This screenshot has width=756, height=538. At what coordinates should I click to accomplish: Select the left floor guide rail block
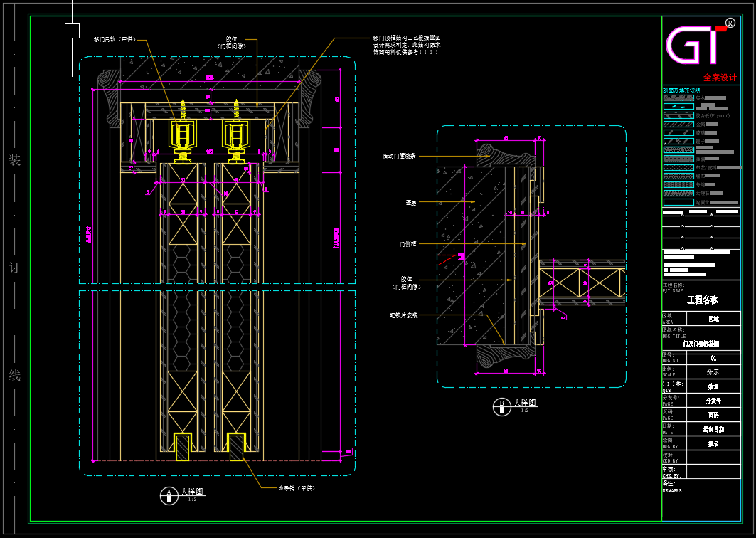[x=184, y=445]
